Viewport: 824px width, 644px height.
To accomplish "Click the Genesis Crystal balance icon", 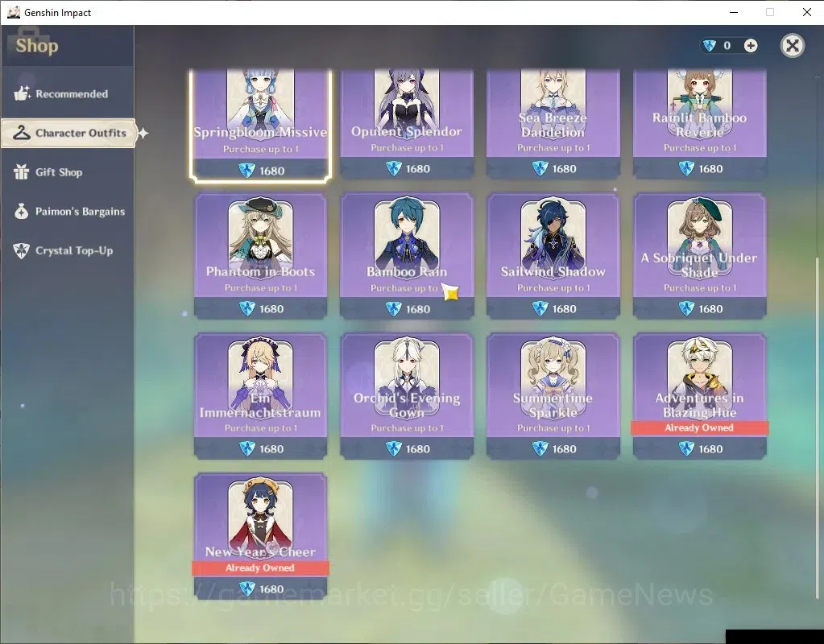I will click(710, 46).
